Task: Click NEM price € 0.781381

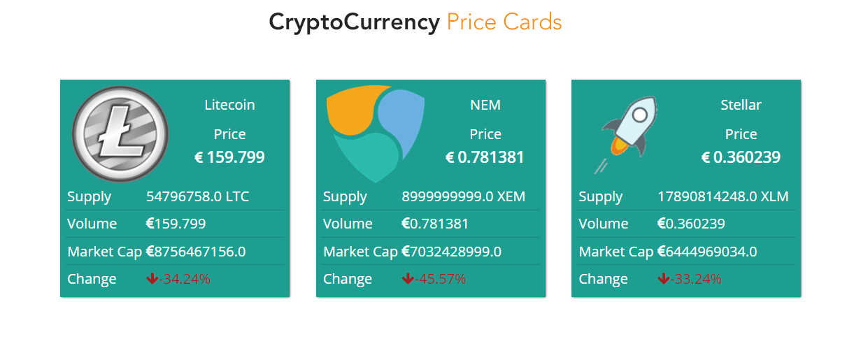Action: pyautogui.click(x=485, y=157)
